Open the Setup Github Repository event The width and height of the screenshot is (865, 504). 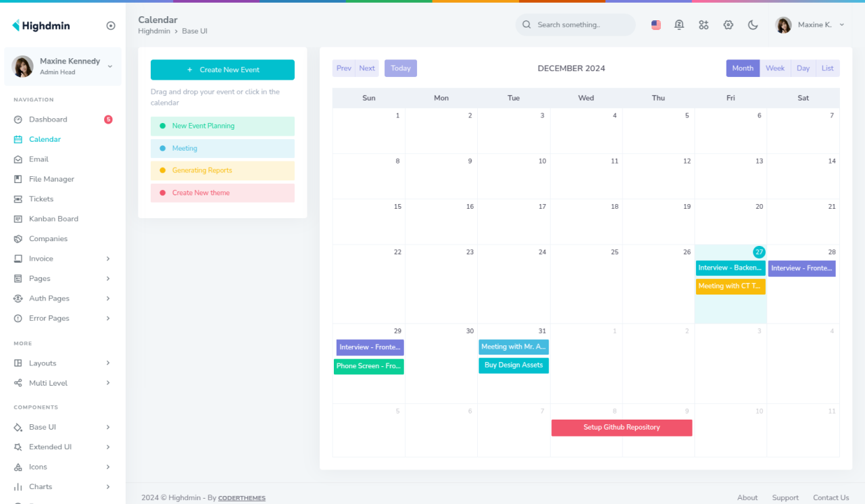pos(622,428)
